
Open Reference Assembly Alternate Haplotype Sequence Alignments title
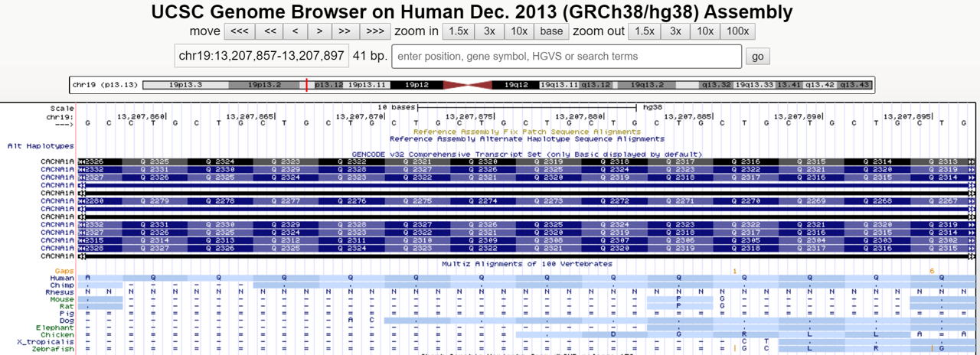coord(527,138)
